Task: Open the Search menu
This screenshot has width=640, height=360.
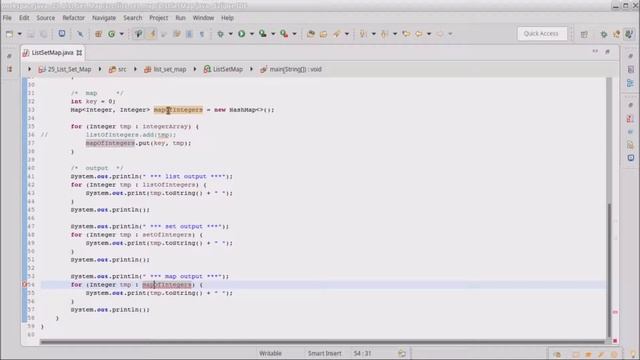Action: [133, 18]
